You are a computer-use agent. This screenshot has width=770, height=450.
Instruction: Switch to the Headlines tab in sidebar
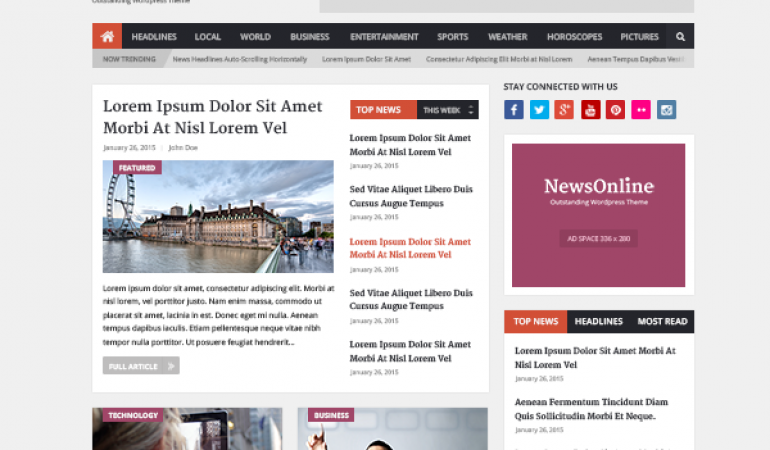[598, 322]
